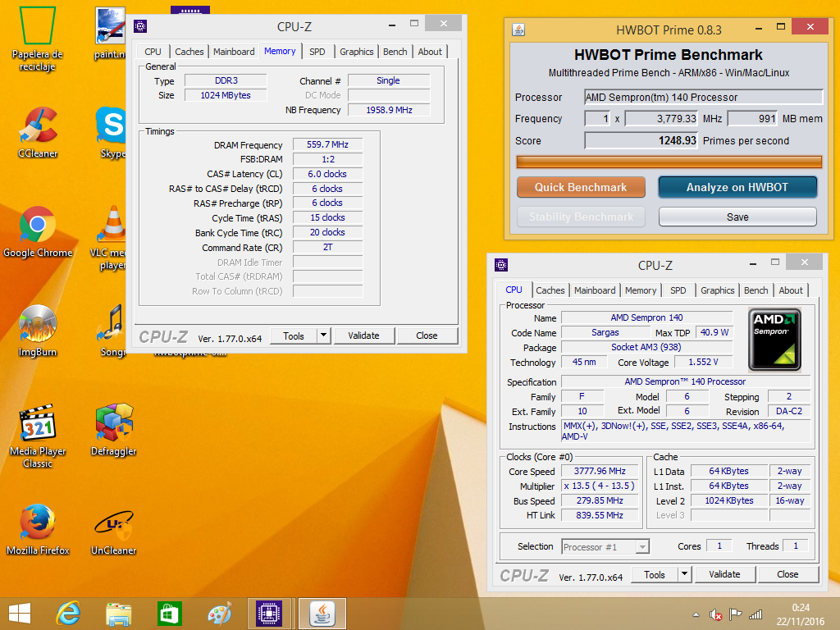Switch to the CPU tab in the CPU-Z Memory window
The image size is (840, 630).
pos(153,52)
